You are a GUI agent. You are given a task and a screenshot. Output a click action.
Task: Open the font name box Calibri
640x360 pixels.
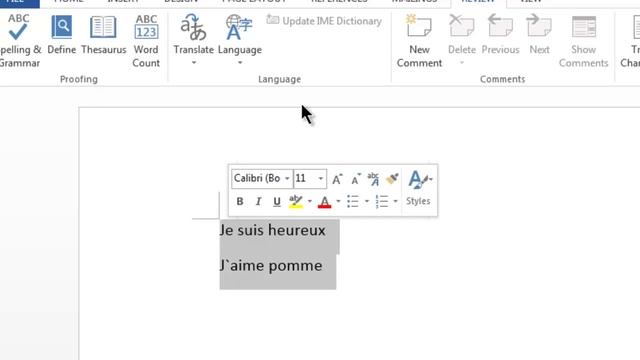coord(262,179)
